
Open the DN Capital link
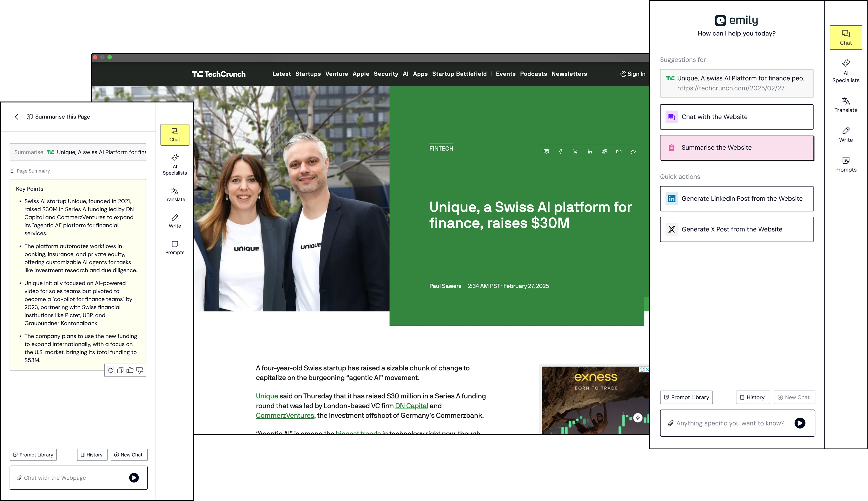tap(411, 406)
